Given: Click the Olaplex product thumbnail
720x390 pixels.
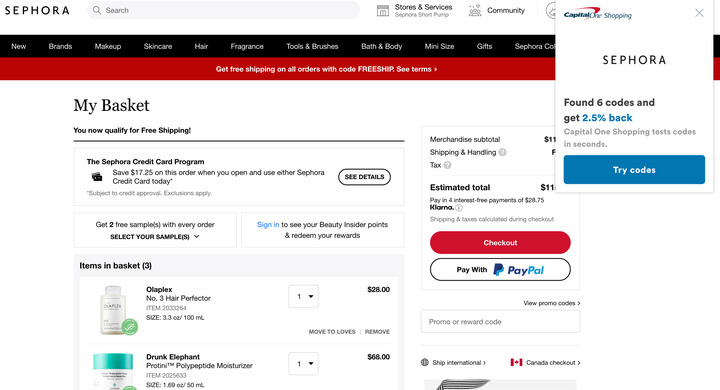Looking at the screenshot, I should tap(113, 310).
